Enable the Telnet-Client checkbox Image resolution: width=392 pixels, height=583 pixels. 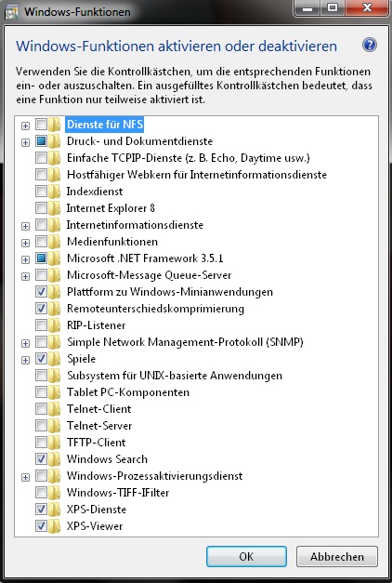coord(41,408)
